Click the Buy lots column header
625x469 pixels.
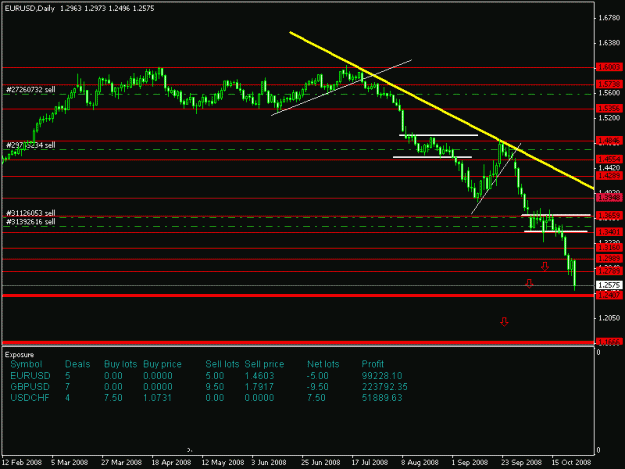tap(120, 364)
